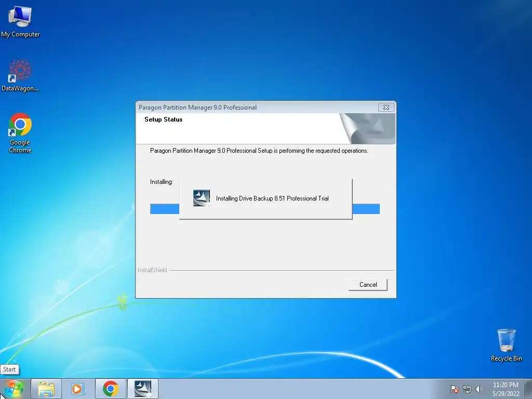The height and width of the screenshot is (399, 532).
Task: Launch Windows Media Player from taskbar
Action: (x=77, y=389)
